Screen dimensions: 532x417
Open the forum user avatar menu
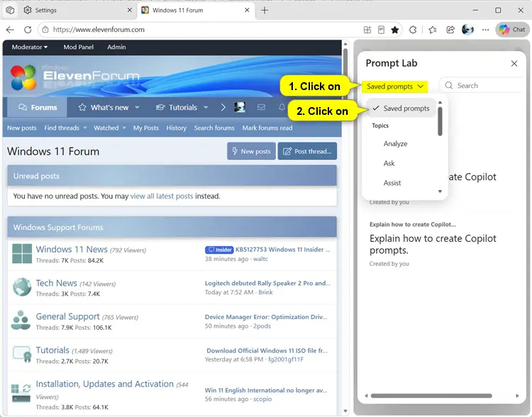point(240,108)
